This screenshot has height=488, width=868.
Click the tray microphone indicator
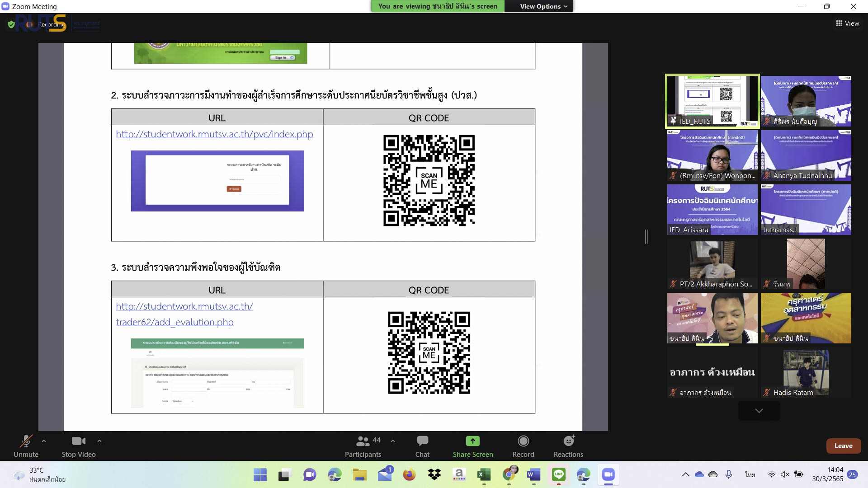coord(729,474)
